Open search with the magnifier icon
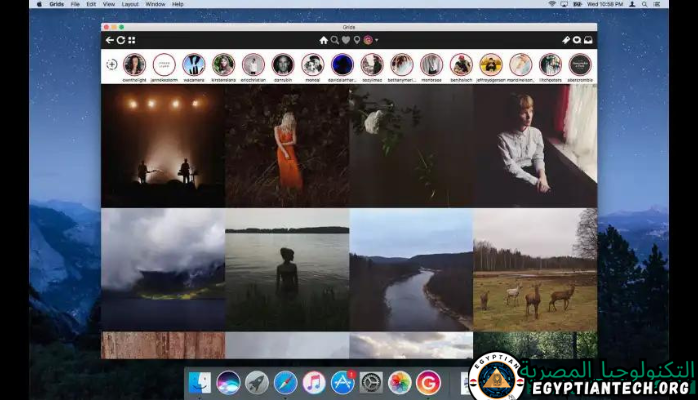The image size is (698, 400). [335, 40]
